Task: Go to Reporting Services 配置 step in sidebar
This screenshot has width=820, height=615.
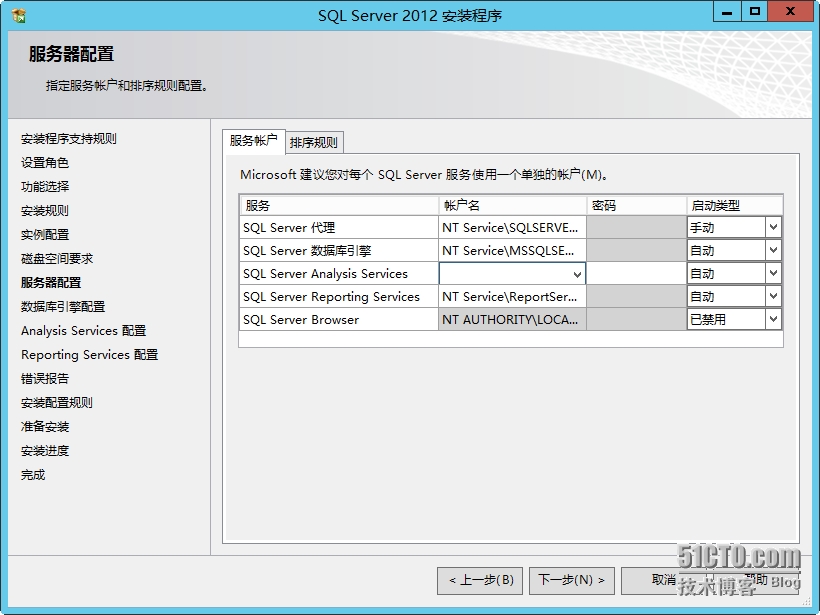Action: pyautogui.click(x=89, y=355)
